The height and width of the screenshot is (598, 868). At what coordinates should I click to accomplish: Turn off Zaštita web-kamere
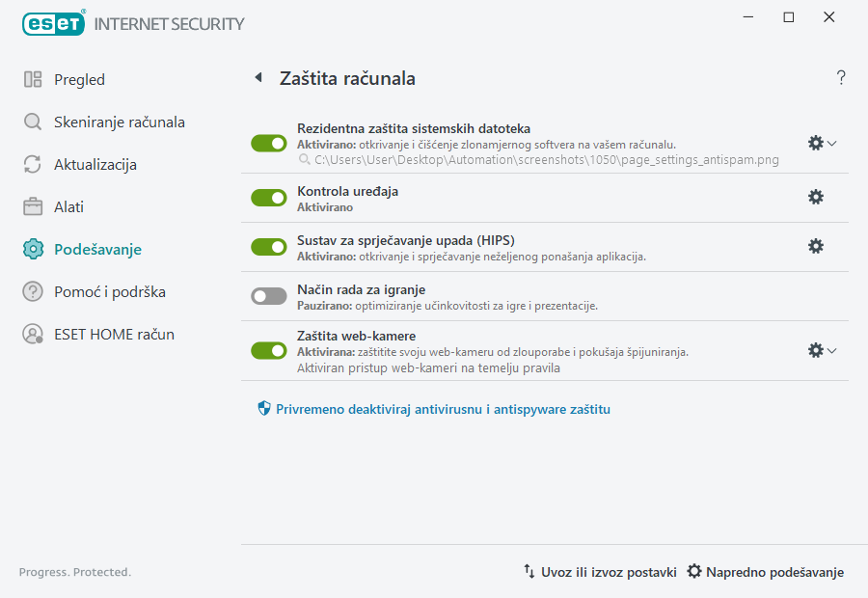pyautogui.click(x=268, y=350)
